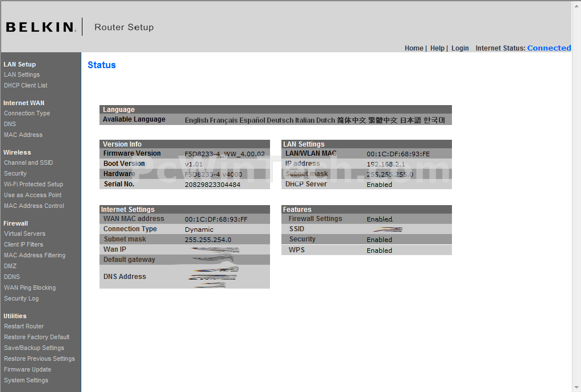Viewport: 581px width, 392px height.
Task: Select MAC Address under Internet WAN in sidebar
Action: (23, 135)
